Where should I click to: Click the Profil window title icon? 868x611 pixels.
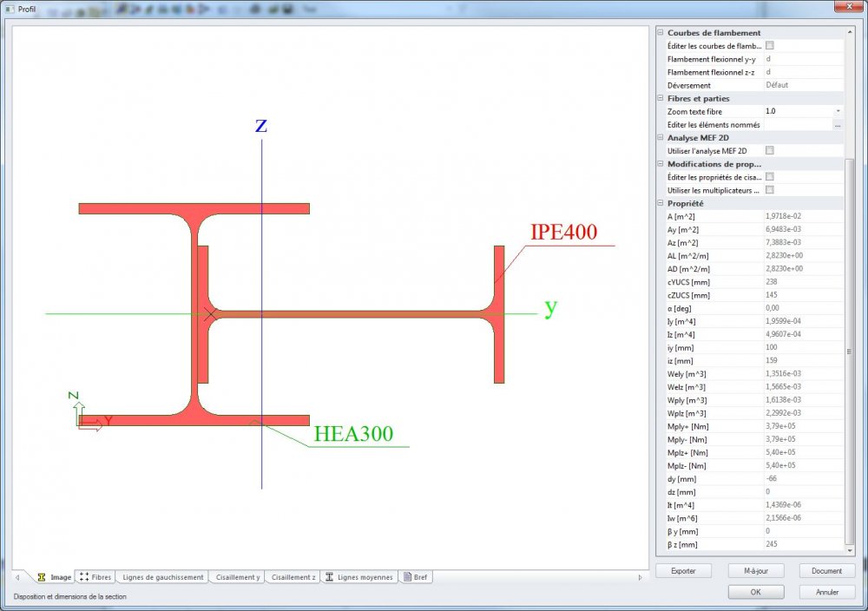tap(10, 9)
